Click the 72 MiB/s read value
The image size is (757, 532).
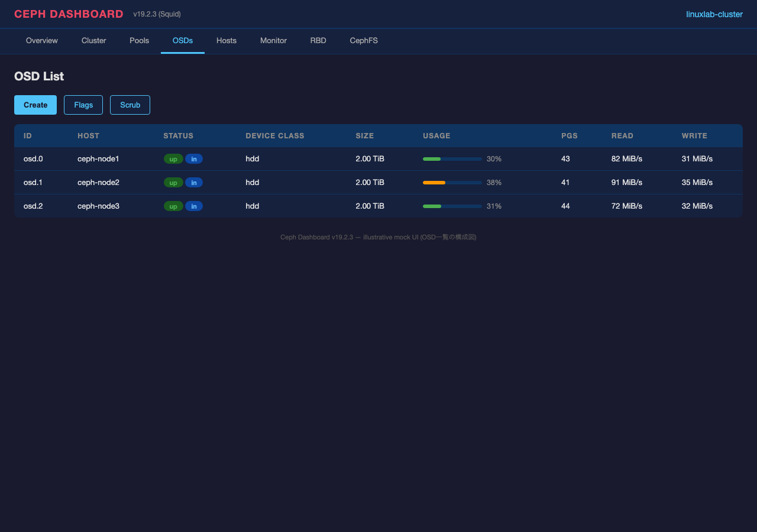627,206
